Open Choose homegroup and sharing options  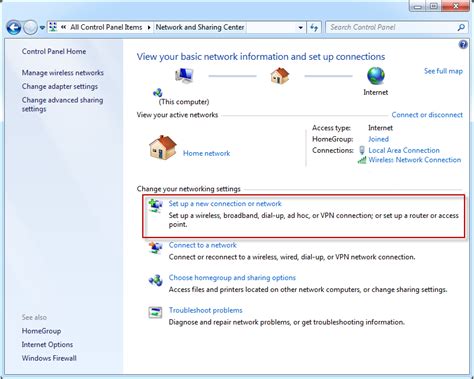(x=232, y=278)
